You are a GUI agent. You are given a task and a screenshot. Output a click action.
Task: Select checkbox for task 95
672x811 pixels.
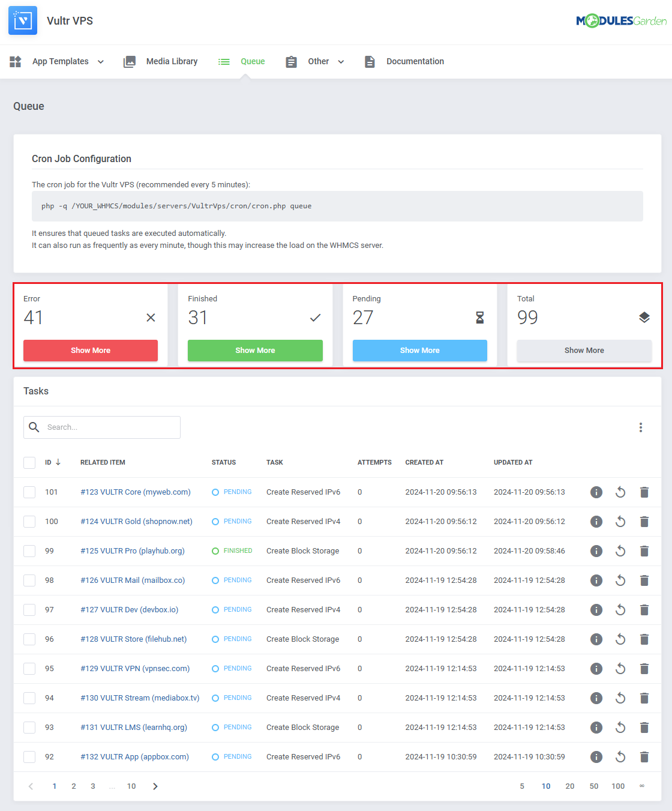coord(29,669)
